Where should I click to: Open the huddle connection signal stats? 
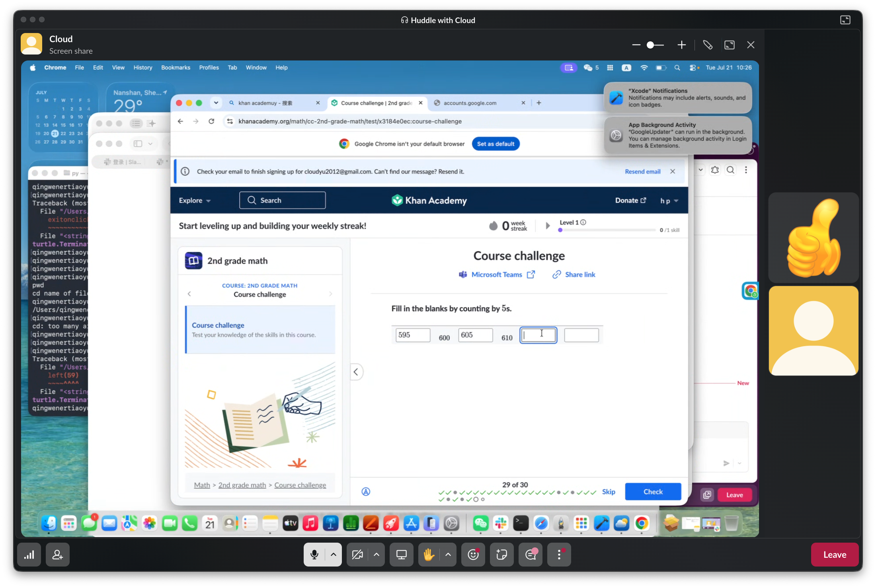[29, 555]
